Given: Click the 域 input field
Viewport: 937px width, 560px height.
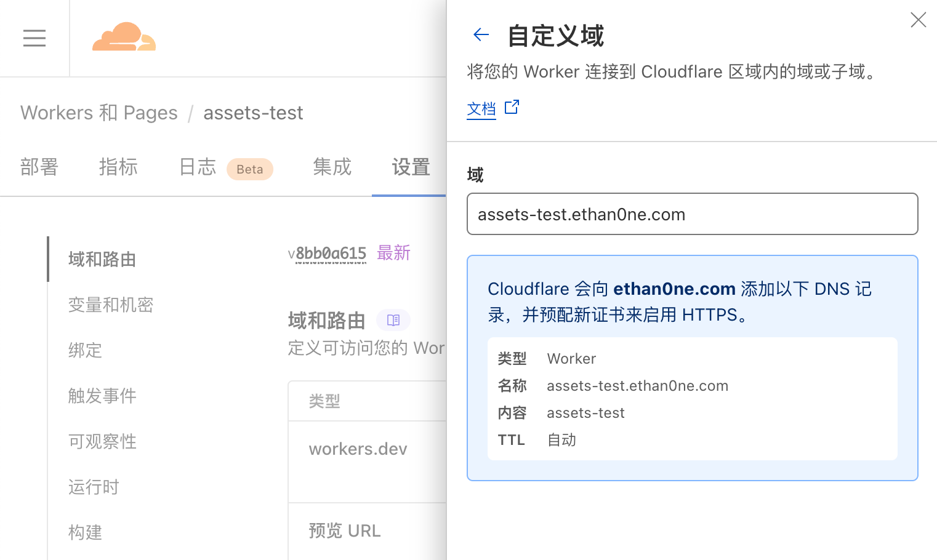Looking at the screenshot, I should [x=692, y=214].
